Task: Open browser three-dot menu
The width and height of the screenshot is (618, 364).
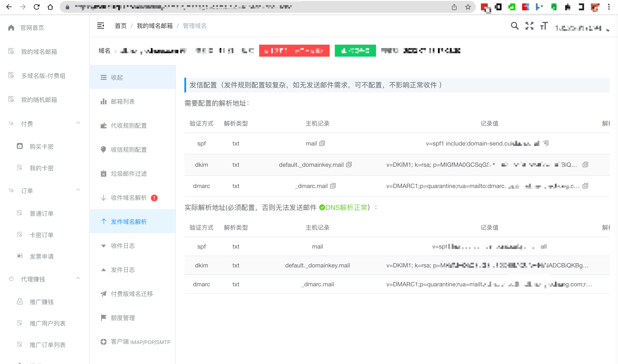Action: [609, 7]
